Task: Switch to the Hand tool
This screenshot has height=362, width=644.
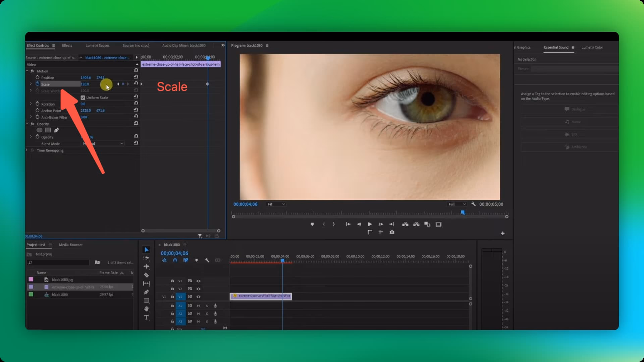Action: tap(147, 309)
